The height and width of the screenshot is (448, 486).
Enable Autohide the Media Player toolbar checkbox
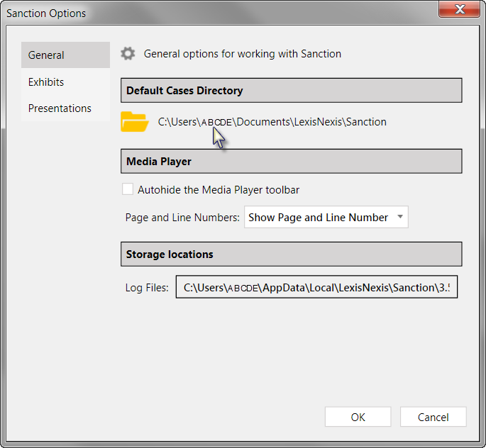(x=128, y=189)
